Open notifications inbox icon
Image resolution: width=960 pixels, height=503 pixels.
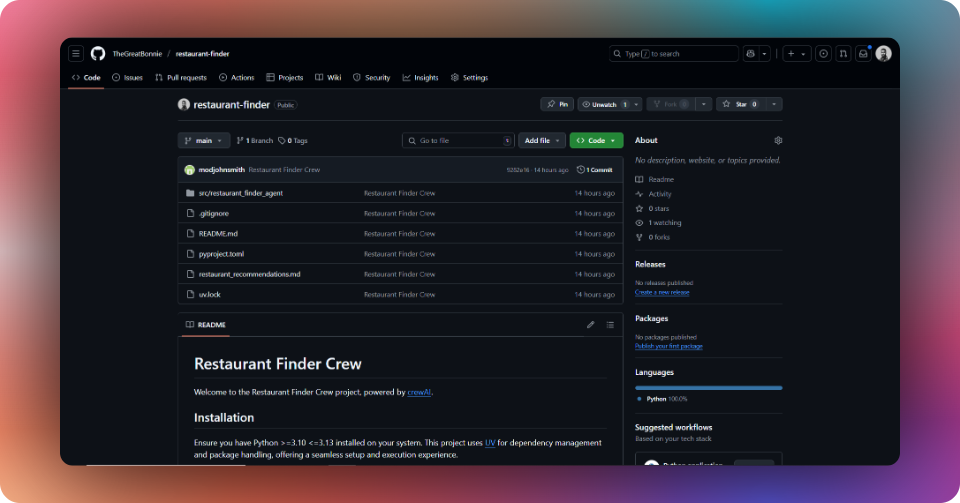click(x=863, y=54)
